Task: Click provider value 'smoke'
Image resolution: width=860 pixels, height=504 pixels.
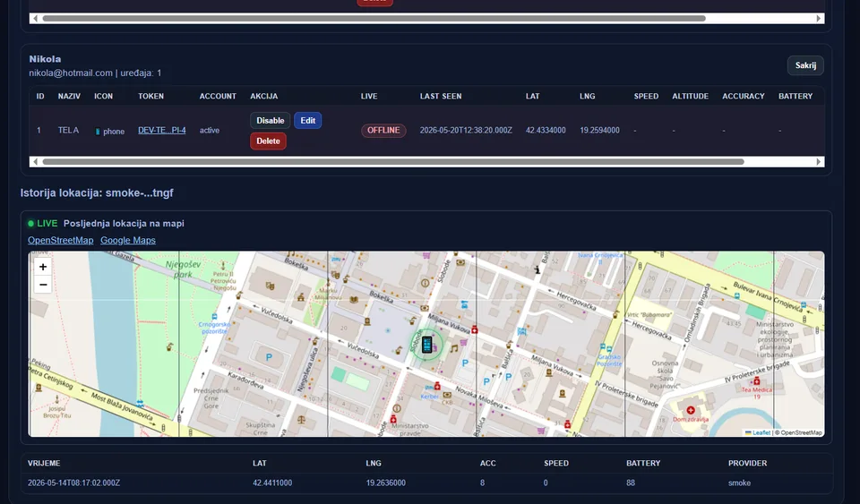Action: tap(739, 483)
